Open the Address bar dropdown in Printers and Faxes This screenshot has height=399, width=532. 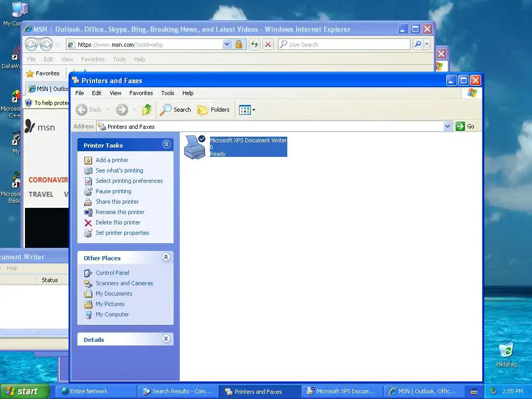tap(447, 126)
